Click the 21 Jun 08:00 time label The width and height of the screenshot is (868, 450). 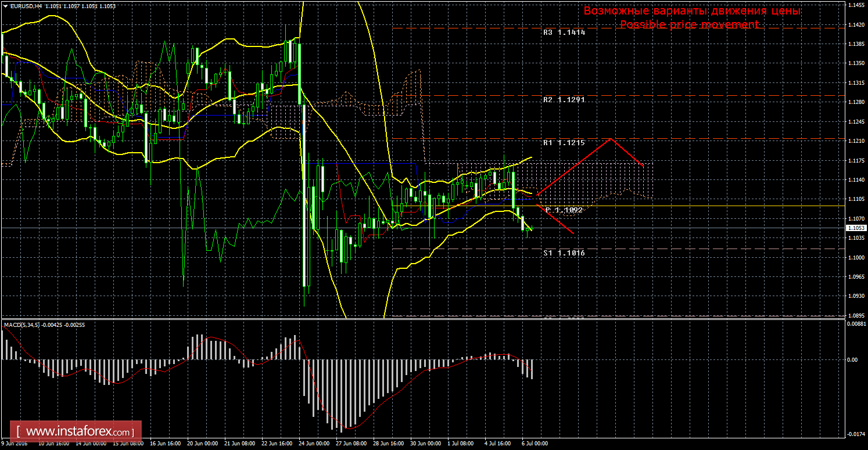coord(239,443)
